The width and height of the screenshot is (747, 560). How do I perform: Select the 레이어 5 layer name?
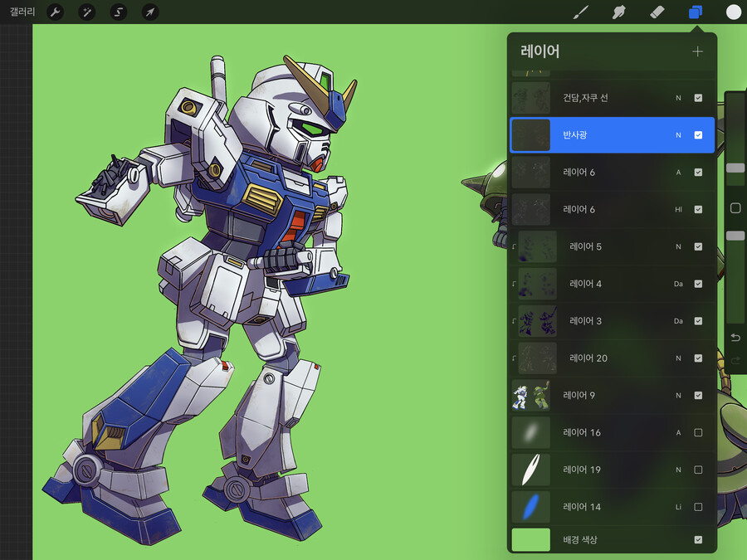(585, 246)
